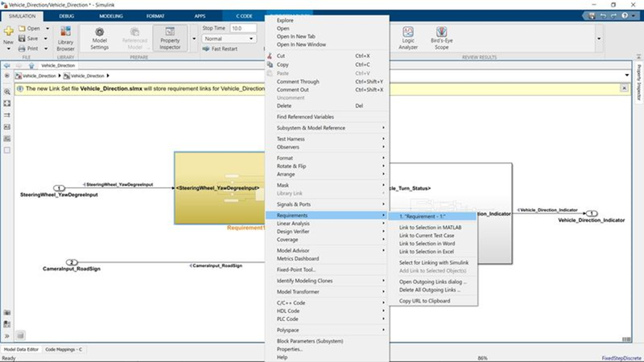Expand the New dropdown arrow
This screenshot has height=362, width=644.
point(8,48)
